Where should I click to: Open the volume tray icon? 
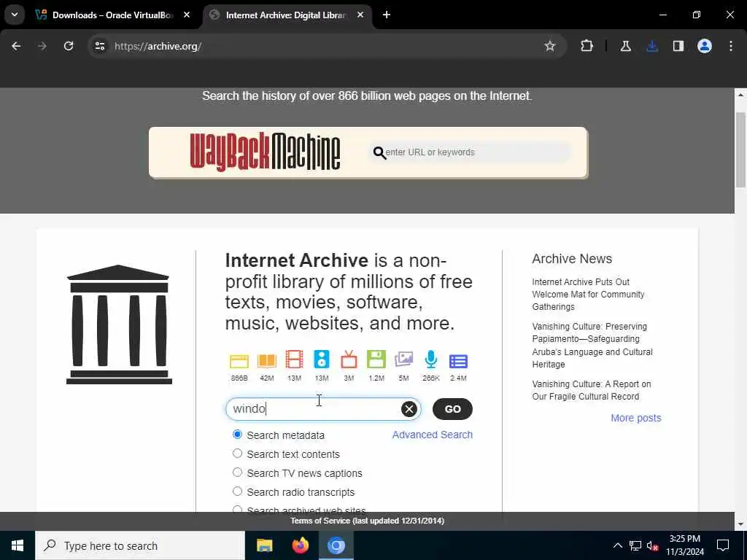652,545
